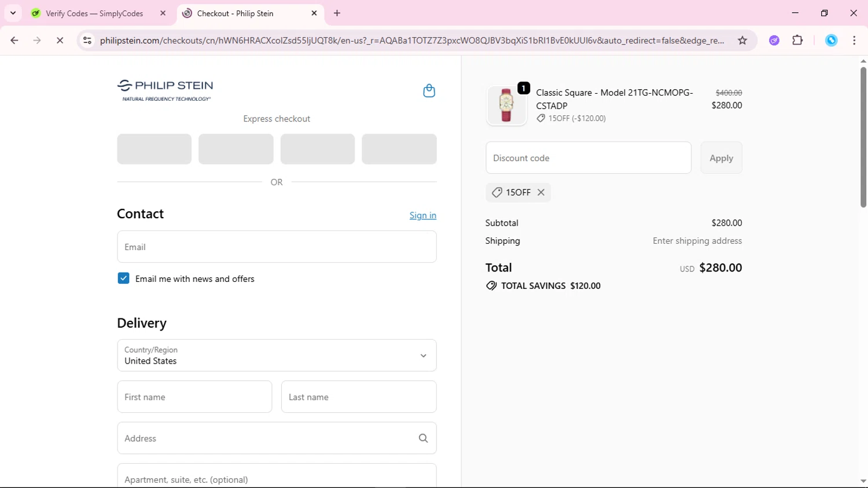Focus the Address input field
Viewport: 868px width, 488px height.
point(277,438)
